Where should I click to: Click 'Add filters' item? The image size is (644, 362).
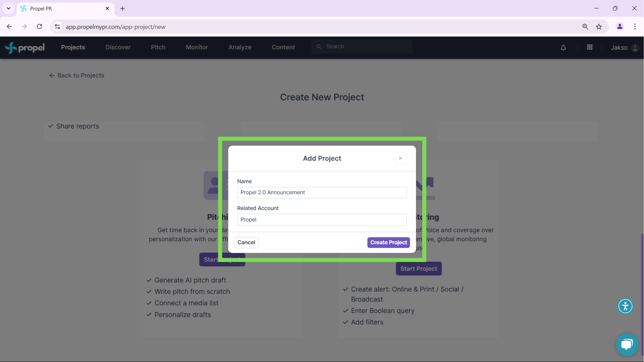coord(367,322)
